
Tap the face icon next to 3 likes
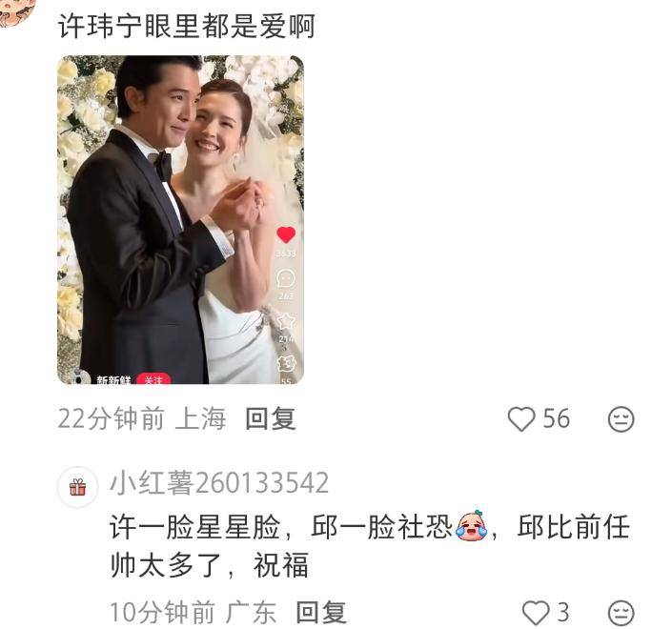click(621, 612)
